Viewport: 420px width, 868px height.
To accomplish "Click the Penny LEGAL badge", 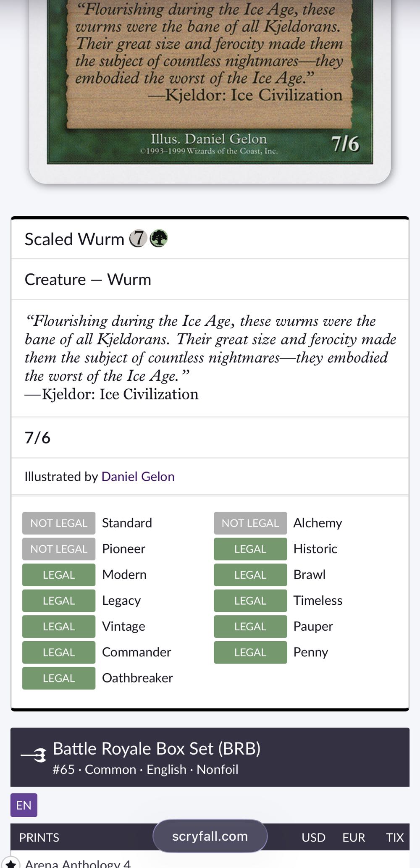I will (250, 652).
